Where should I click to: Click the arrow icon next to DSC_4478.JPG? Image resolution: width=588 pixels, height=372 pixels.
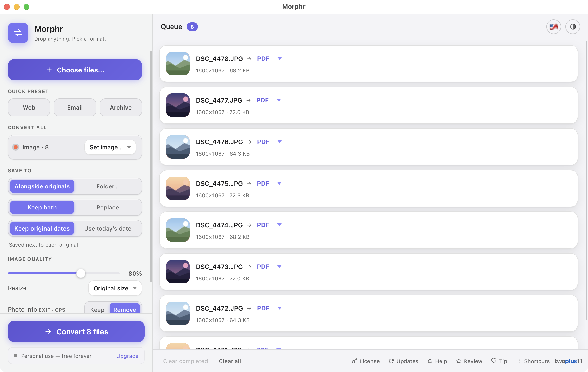pyautogui.click(x=249, y=59)
